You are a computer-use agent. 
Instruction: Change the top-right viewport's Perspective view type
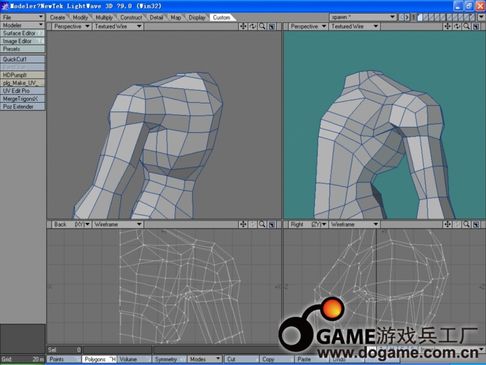pos(308,26)
